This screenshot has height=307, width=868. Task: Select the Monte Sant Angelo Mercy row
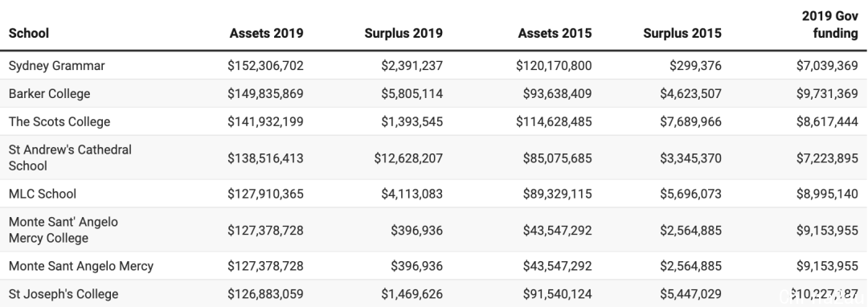coord(434,266)
